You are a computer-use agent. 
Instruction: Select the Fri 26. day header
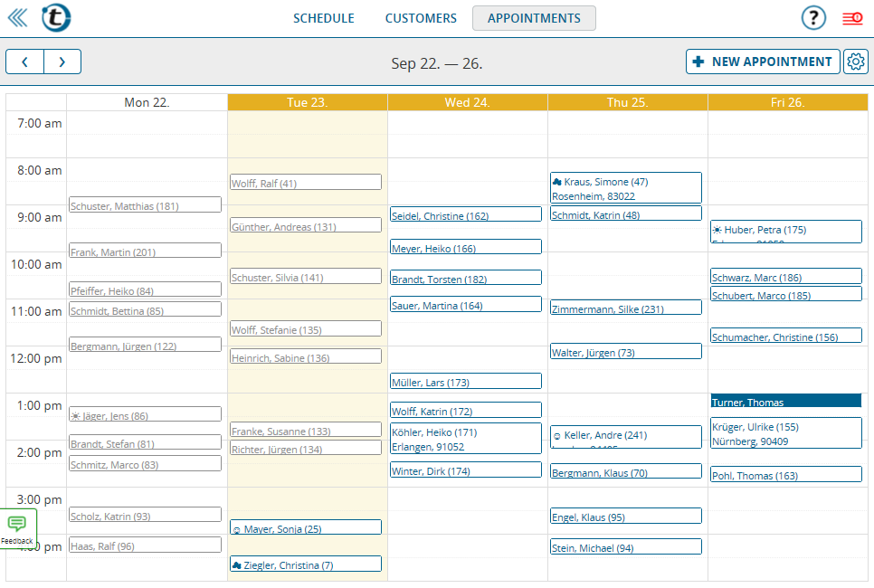pyautogui.click(x=788, y=102)
